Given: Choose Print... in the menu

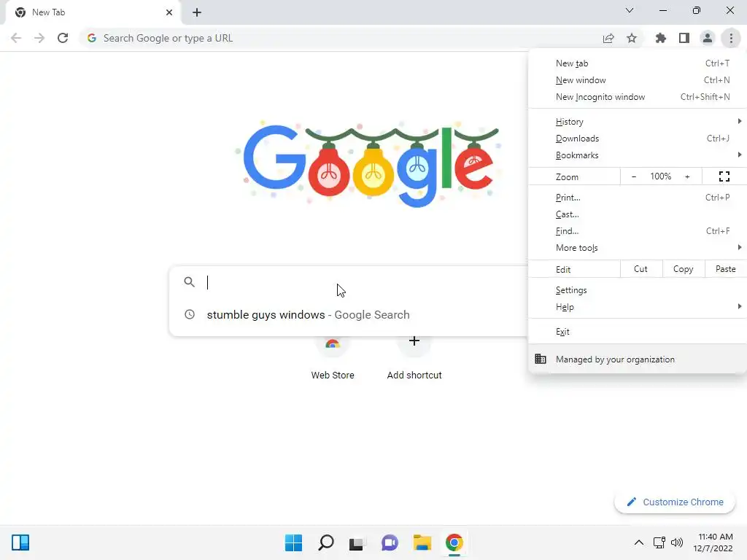Looking at the screenshot, I should pyautogui.click(x=638, y=197).
